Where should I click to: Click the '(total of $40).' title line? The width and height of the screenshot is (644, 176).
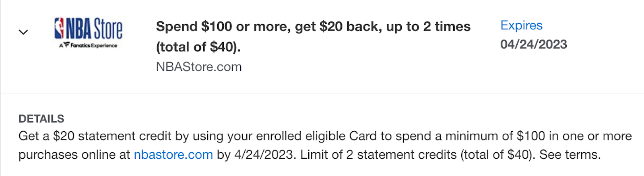tap(198, 47)
